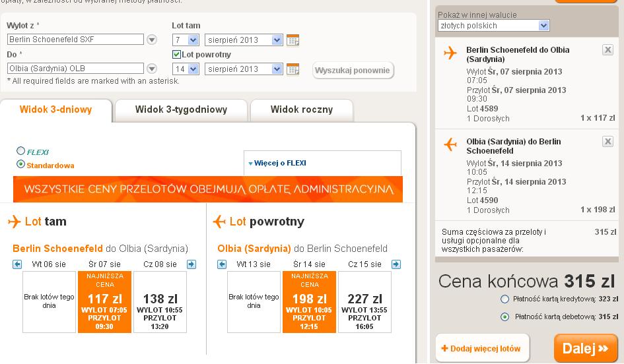Select 138 zl outbound flight on Cz 08 sie
Screen dimensions: 624x364
(x=160, y=301)
